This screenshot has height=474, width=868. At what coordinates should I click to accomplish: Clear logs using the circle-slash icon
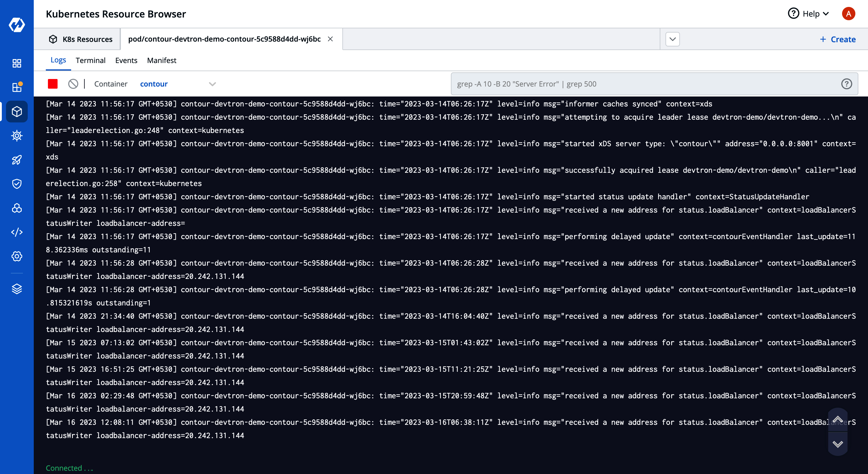coord(73,84)
